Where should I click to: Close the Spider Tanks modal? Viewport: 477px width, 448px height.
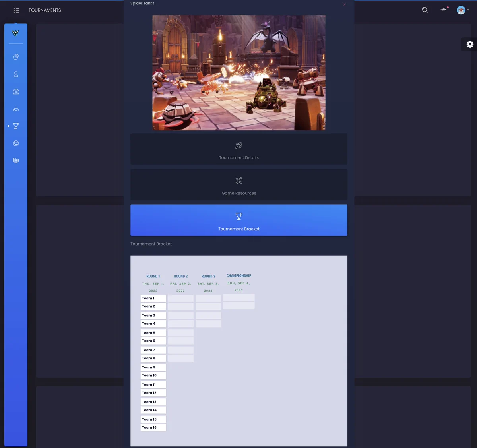pos(344,5)
